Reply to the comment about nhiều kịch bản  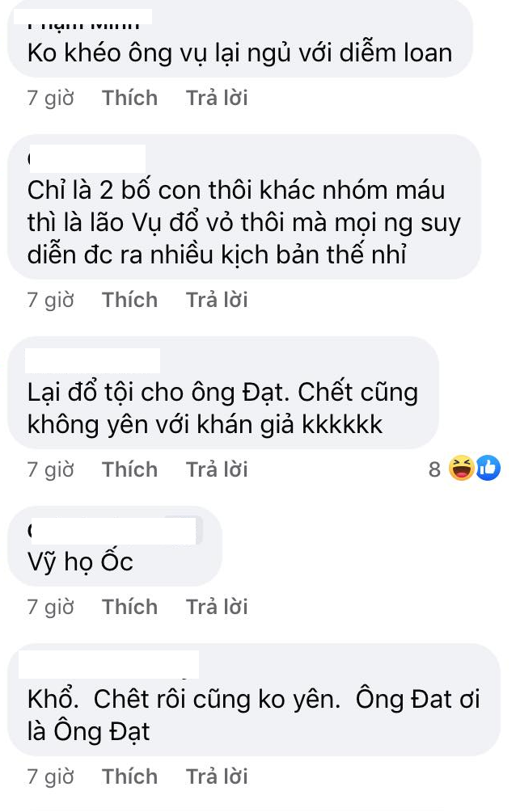(x=217, y=300)
